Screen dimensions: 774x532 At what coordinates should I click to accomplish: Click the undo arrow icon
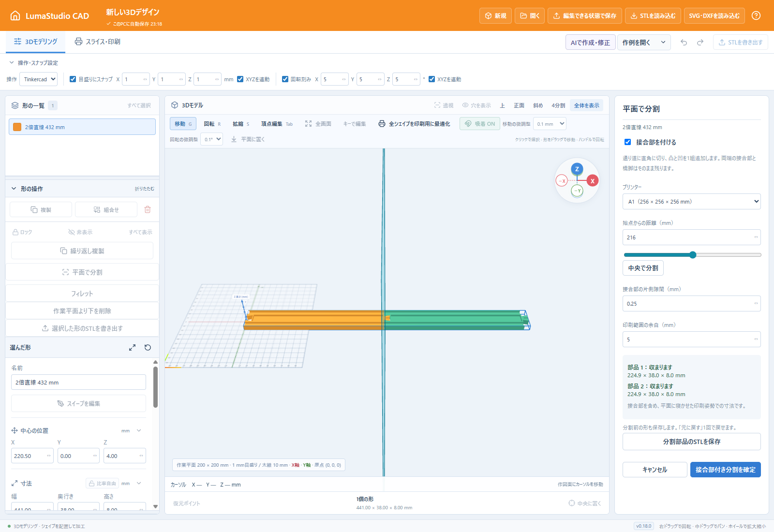pos(684,43)
